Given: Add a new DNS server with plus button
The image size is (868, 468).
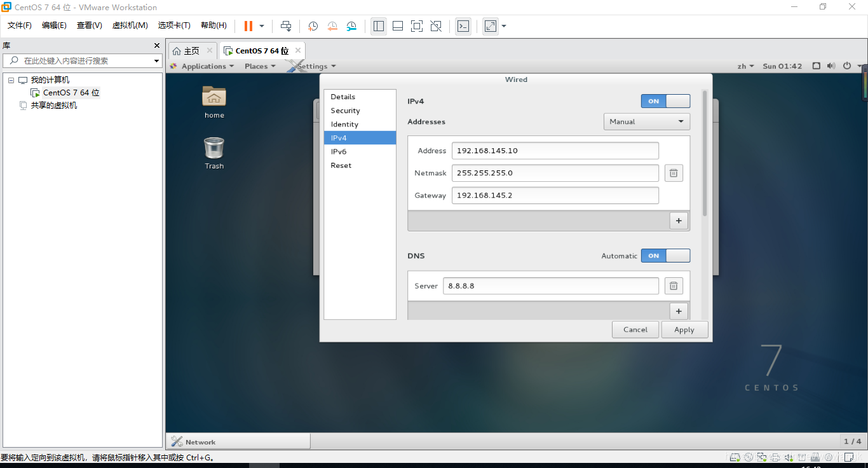Looking at the screenshot, I should pyautogui.click(x=679, y=311).
